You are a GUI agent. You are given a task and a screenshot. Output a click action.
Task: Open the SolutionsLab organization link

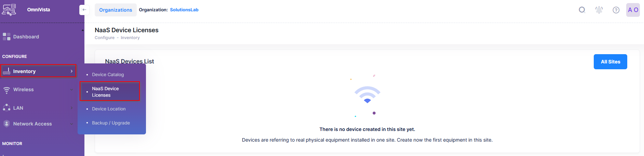click(x=184, y=10)
